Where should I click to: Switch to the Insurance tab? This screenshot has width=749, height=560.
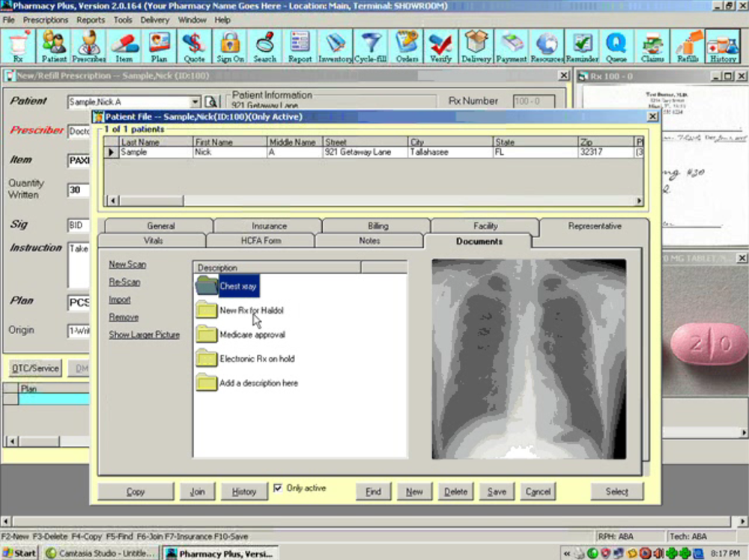click(269, 225)
